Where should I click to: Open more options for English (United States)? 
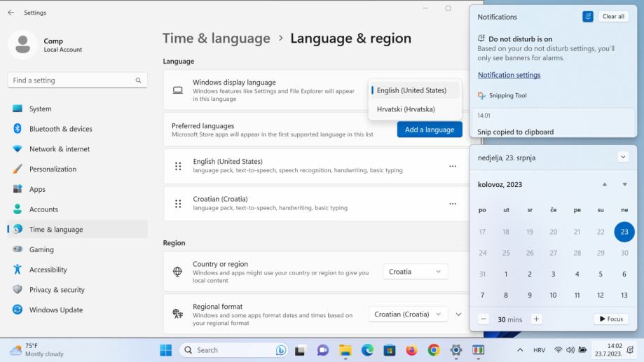tap(453, 166)
